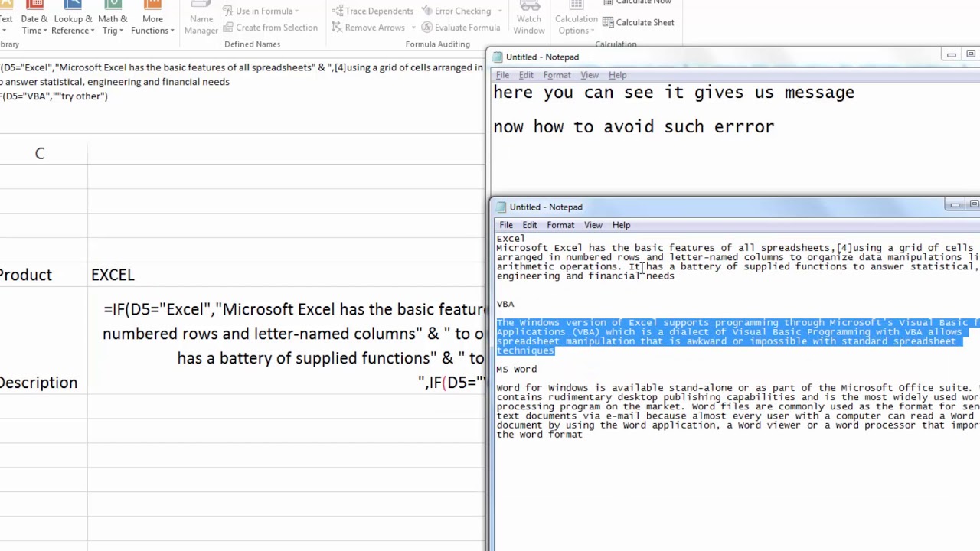Open Format menu in lower Notepad
The width and height of the screenshot is (980, 551).
click(560, 225)
